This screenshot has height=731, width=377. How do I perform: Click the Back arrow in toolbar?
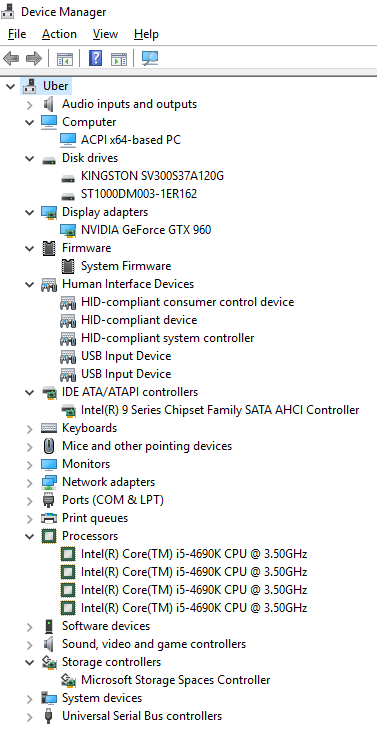coord(11,58)
